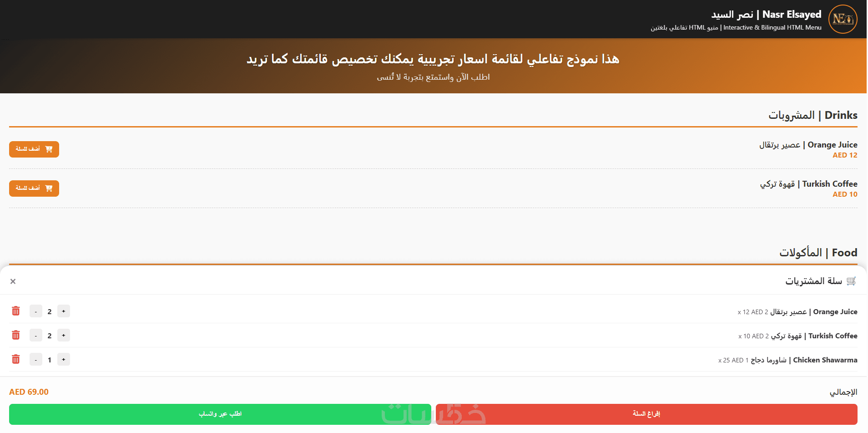
Task: Increase Chicken Shawarma quantity with plus
Action: [64, 360]
